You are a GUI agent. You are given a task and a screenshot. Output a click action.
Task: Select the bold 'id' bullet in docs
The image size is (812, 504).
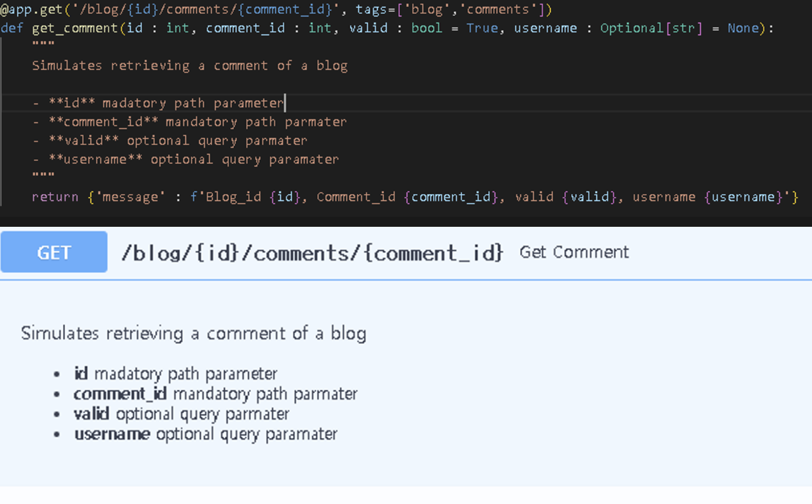(x=81, y=374)
